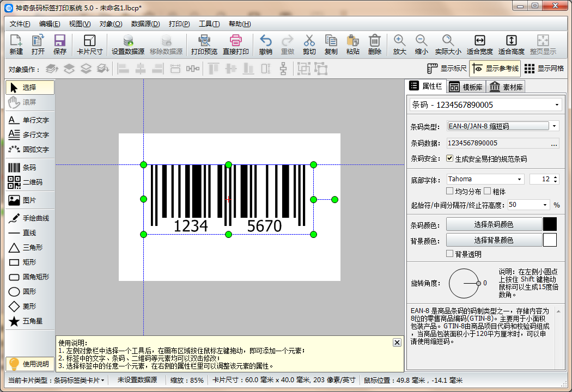The image size is (572, 392).
Task: Open the 数据源(D) menu
Action: pyautogui.click(x=145, y=24)
